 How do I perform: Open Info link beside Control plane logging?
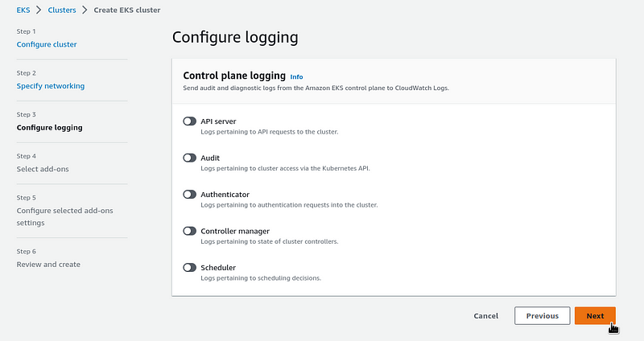(x=296, y=76)
